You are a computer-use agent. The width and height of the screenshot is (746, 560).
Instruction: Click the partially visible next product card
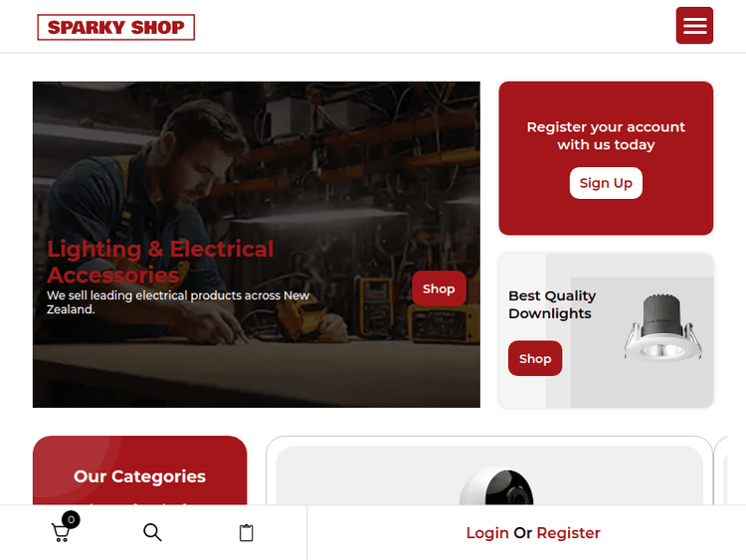(x=721, y=471)
